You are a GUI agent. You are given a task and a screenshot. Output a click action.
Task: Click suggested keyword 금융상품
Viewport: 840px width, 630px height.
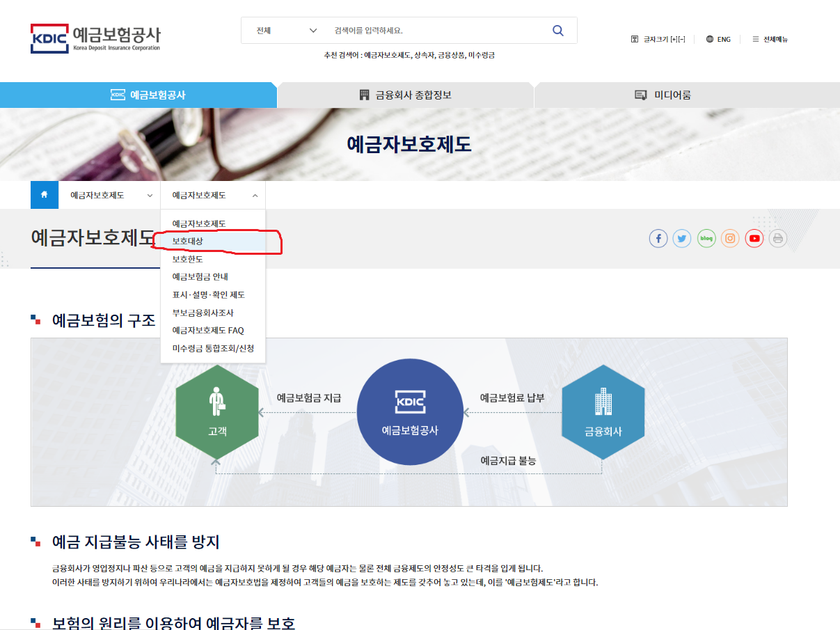tap(451, 55)
